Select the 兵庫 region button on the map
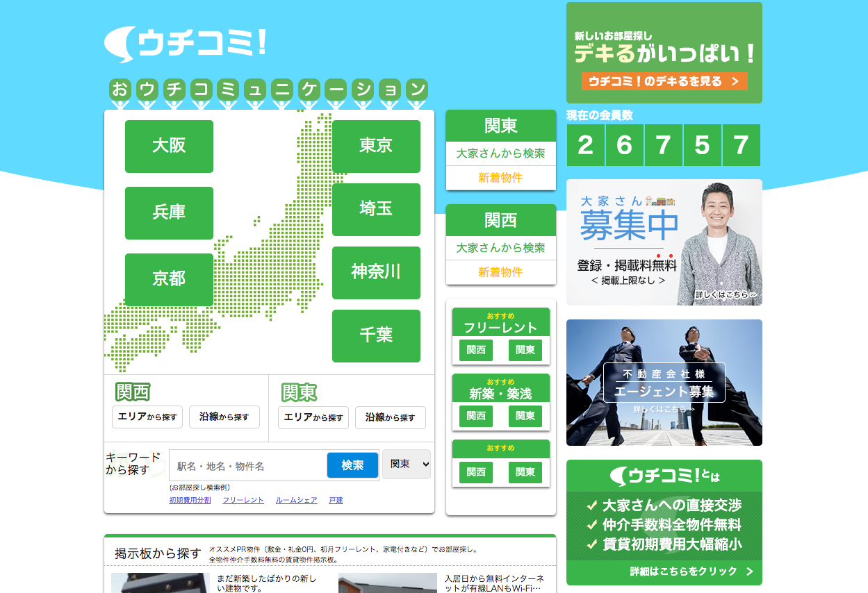The width and height of the screenshot is (868, 593). click(169, 213)
